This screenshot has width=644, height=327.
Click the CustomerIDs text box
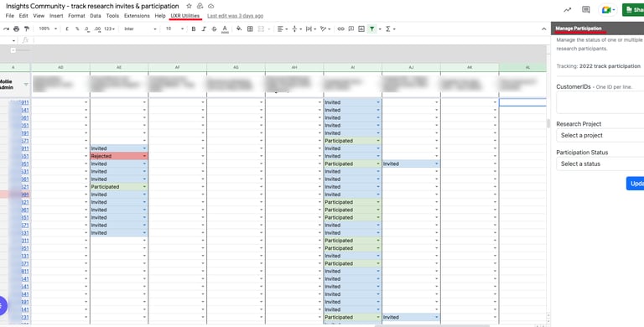(600, 102)
